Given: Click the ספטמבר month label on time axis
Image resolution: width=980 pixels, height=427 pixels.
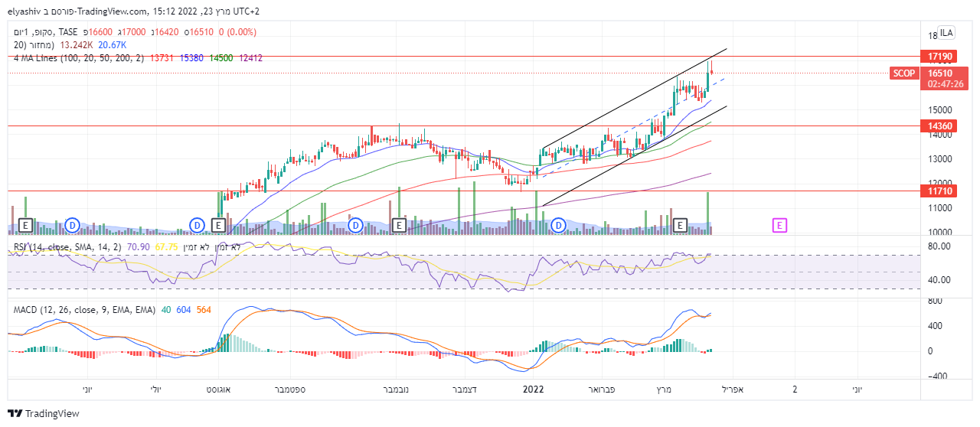Looking at the screenshot, I should [x=289, y=390].
